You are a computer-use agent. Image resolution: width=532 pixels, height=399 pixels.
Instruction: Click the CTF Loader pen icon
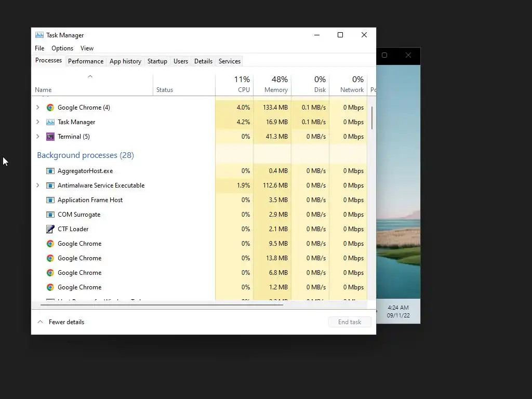[50, 229]
